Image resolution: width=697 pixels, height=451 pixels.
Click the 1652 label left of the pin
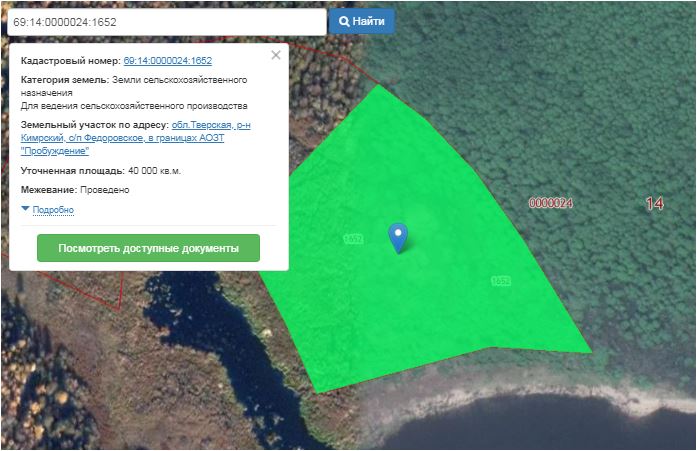coord(352,239)
